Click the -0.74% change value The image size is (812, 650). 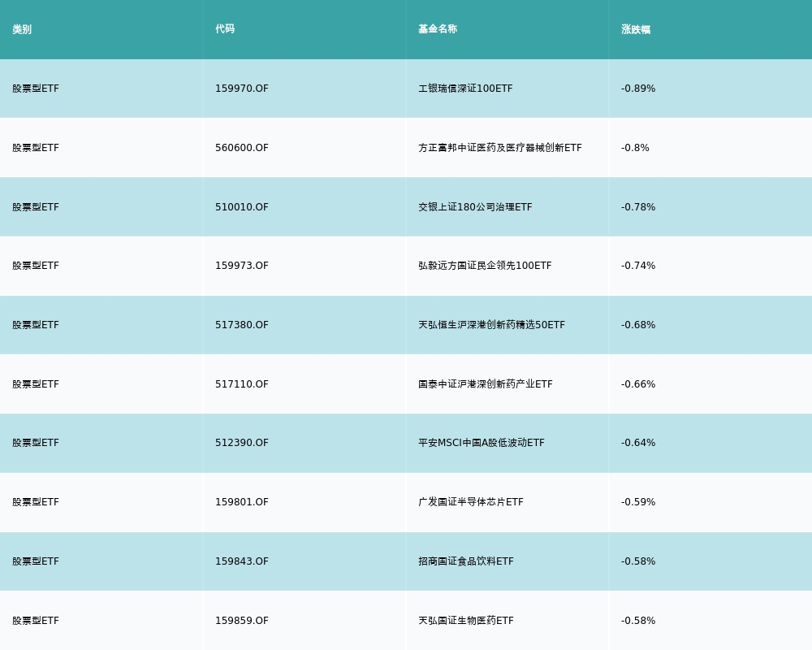(638, 266)
